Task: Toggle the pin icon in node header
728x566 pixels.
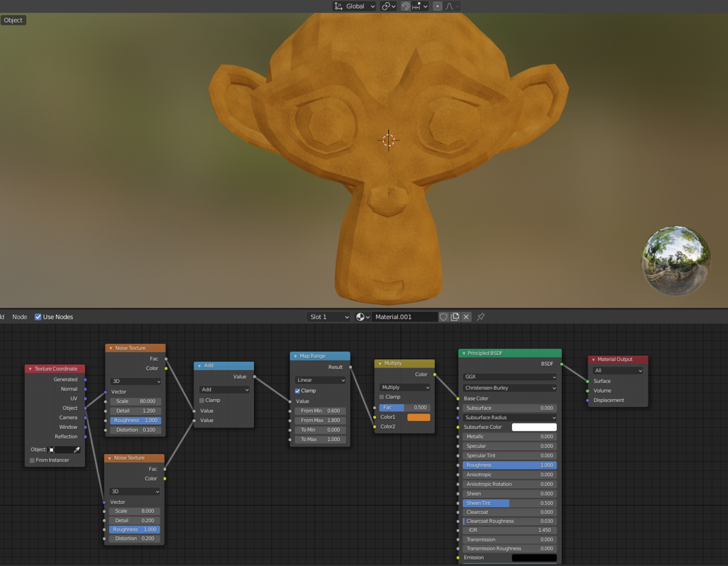Action: click(480, 317)
